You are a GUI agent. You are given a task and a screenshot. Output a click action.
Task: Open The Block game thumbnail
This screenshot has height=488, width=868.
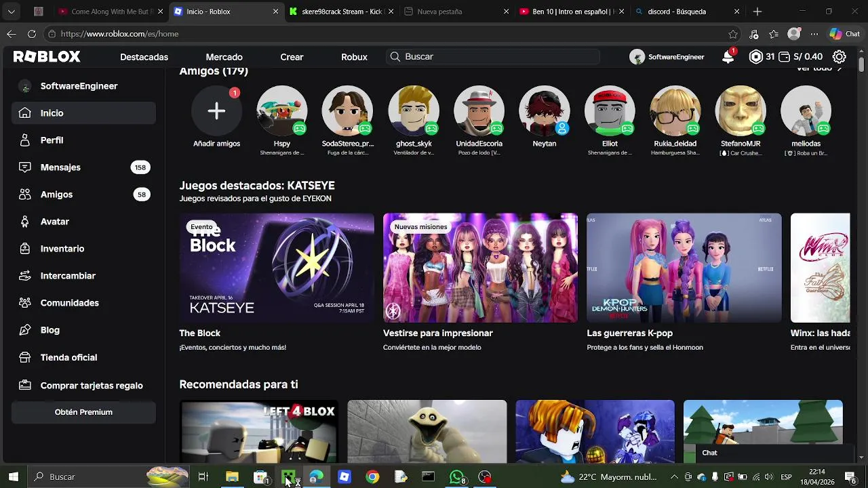(x=277, y=268)
